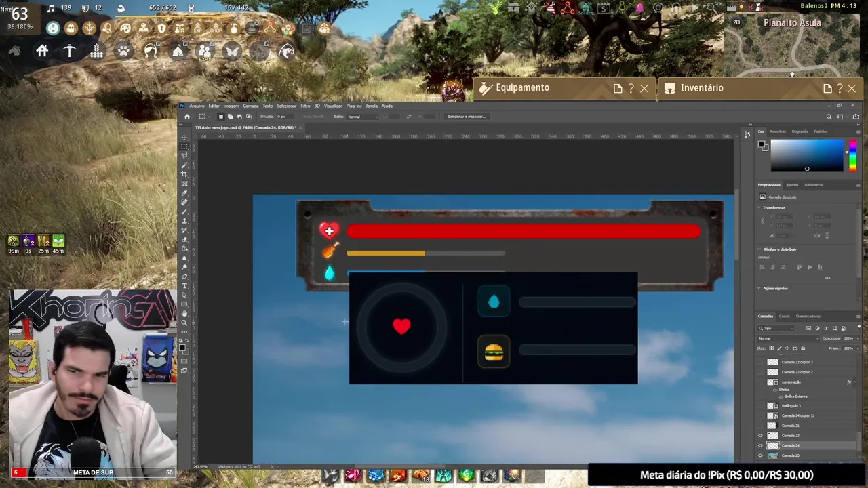Click Selecionar e mascarar button

[x=467, y=117]
